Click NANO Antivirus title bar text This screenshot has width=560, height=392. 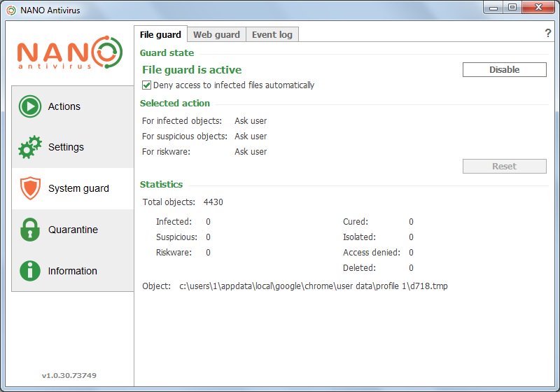click(50, 10)
